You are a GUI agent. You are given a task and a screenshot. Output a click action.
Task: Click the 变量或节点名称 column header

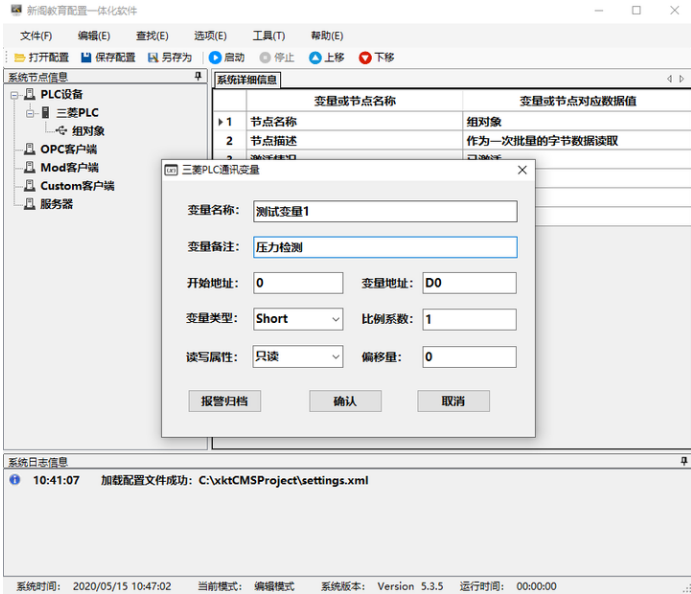pos(354,101)
